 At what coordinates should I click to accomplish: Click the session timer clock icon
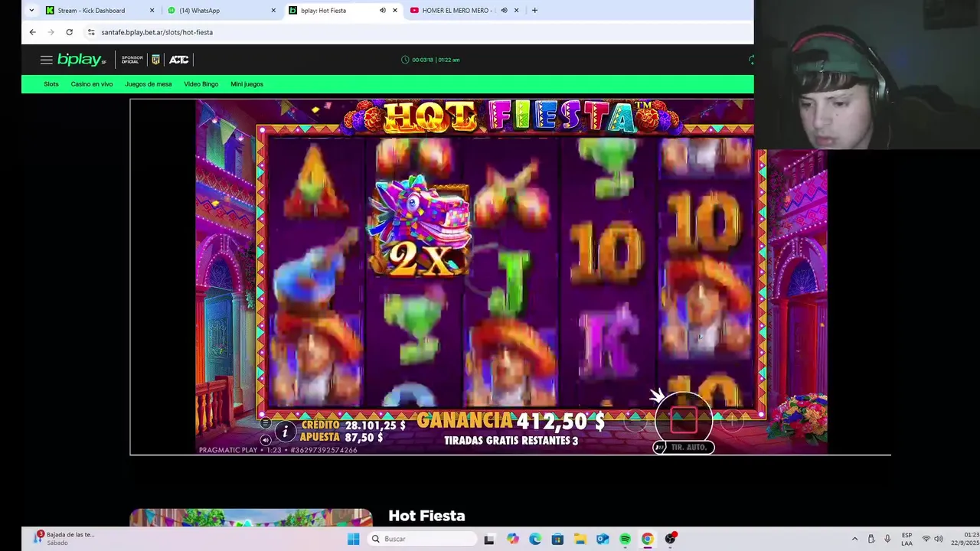(x=405, y=60)
